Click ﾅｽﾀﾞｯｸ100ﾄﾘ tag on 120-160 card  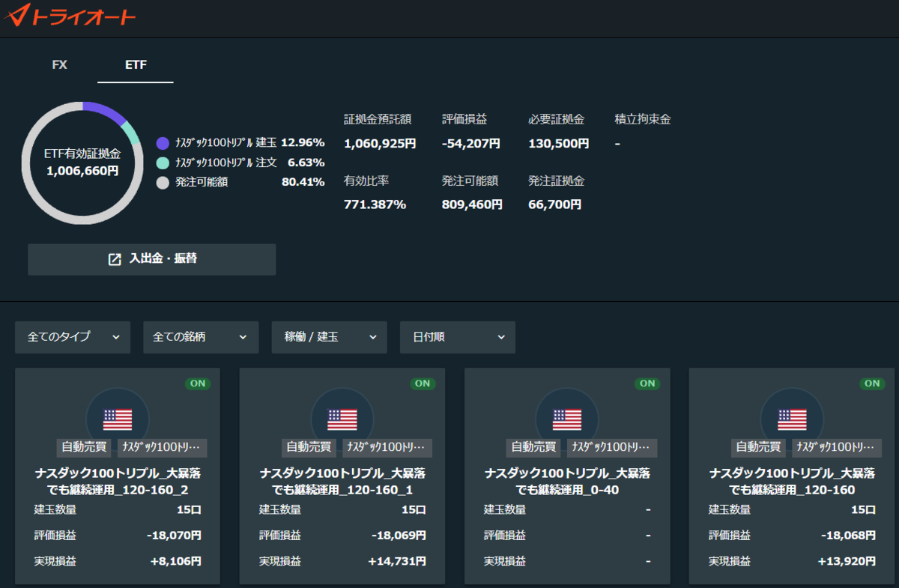coord(837,447)
